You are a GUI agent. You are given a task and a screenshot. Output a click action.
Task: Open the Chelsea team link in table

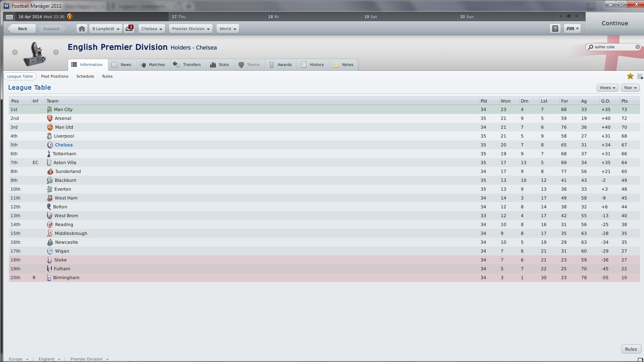[x=64, y=145]
